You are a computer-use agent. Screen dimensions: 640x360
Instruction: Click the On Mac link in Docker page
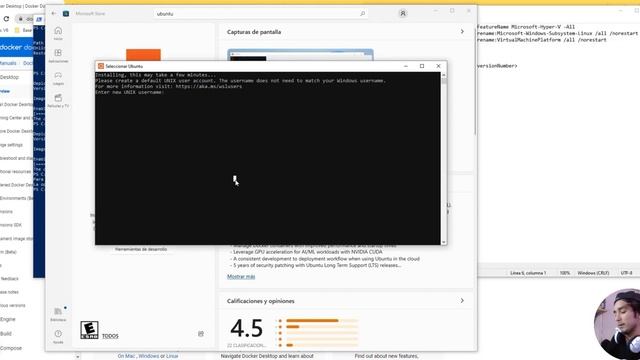point(126,356)
